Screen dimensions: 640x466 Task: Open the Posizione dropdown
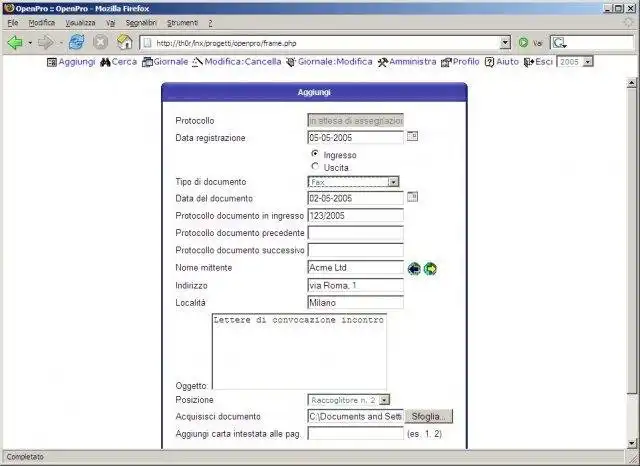point(349,400)
